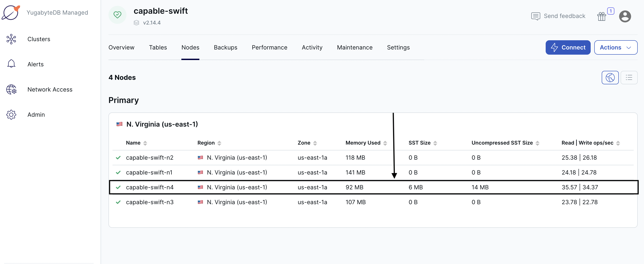Image resolution: width=644 pixels, height=264 pixels.
Task: Sort the table by Memory Used
Action: coord(385,143)
